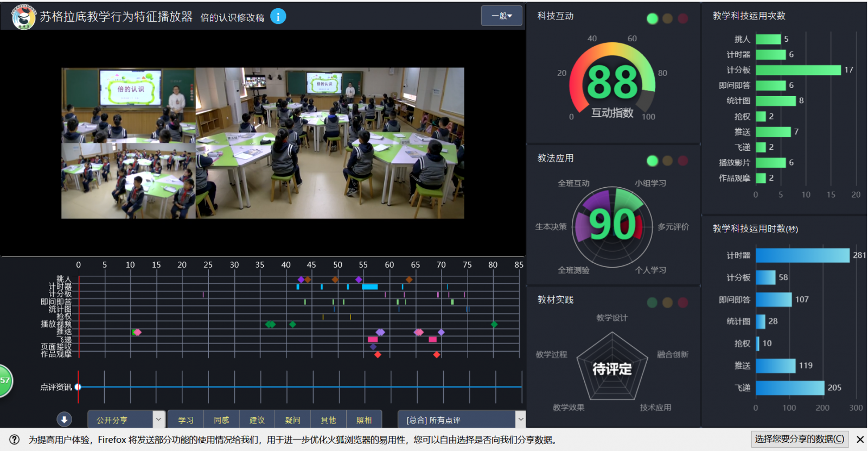Click the classroom video preview
Image resolution: width=868 pixels, height=451 pixels.
[x=263, y=143]
